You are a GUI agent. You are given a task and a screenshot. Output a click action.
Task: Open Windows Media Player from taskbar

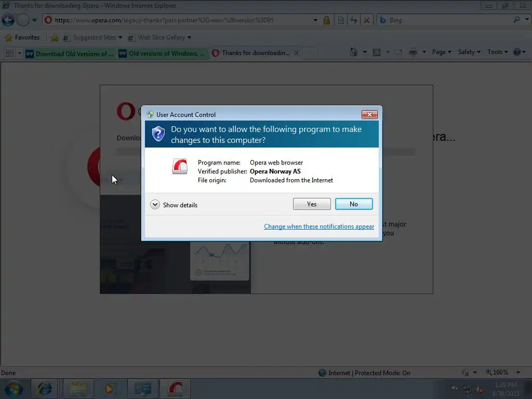pos(109,389)
